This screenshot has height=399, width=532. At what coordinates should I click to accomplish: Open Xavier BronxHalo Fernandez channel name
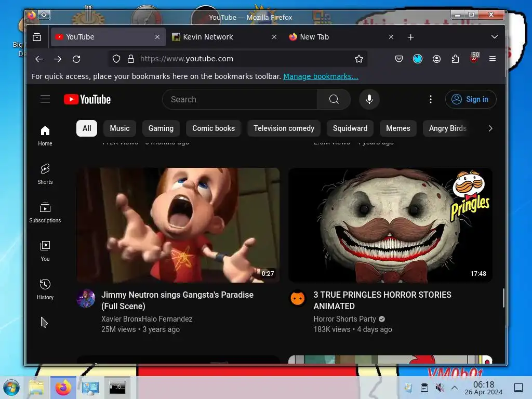(147, 319)
